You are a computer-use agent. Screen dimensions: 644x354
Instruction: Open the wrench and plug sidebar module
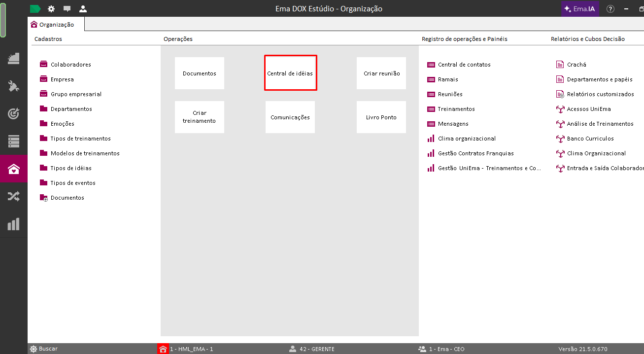pyautogui.click(x=13, y=86)
